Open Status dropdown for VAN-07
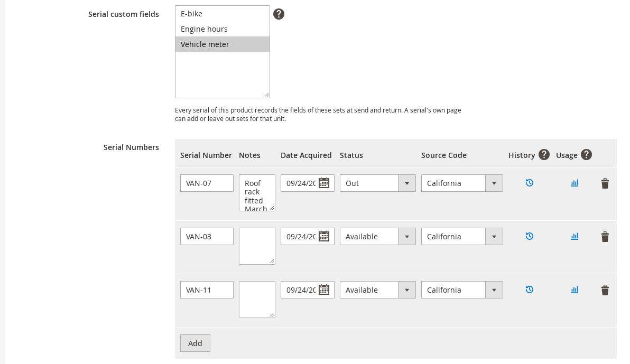The height and width of the screenshot is (364, 630). [x=378, y=183]
